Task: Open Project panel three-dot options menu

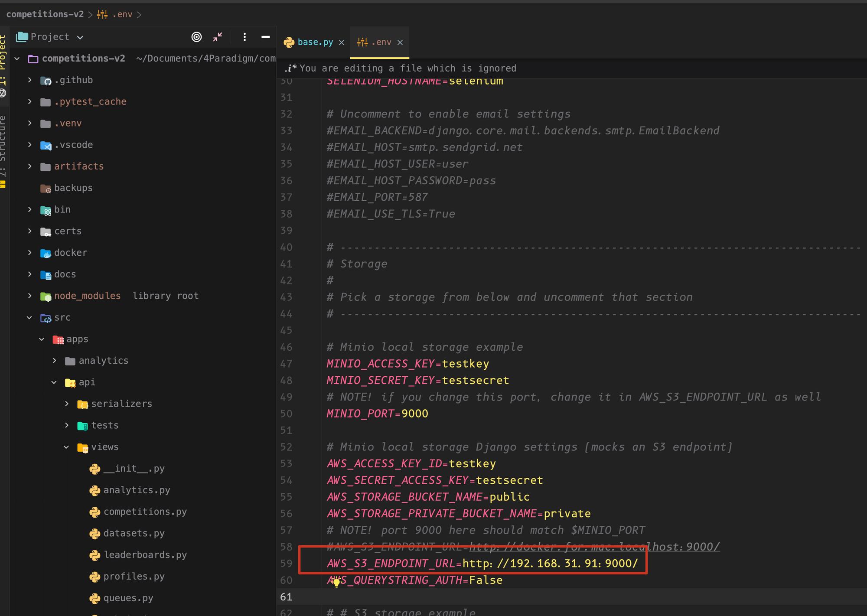Action: point(244,37)
